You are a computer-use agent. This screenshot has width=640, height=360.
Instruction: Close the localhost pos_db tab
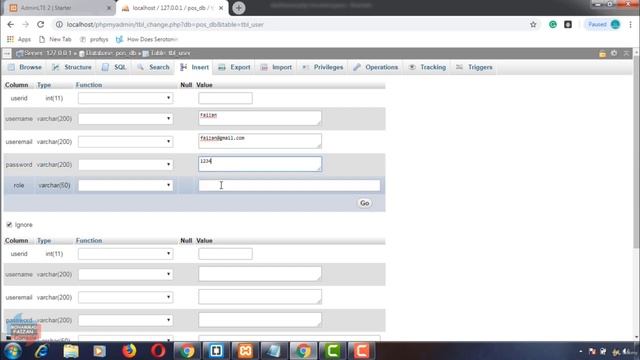click(x=221, y=8)
